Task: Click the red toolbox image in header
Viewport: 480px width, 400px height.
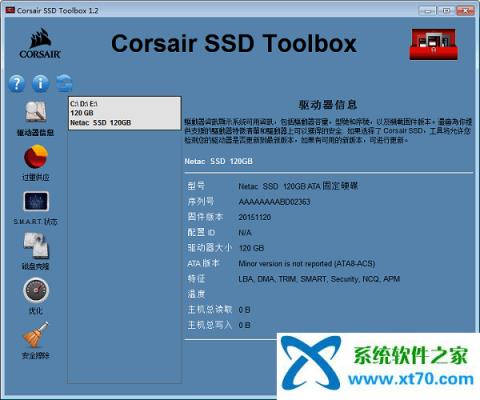Action: (433, 44)
